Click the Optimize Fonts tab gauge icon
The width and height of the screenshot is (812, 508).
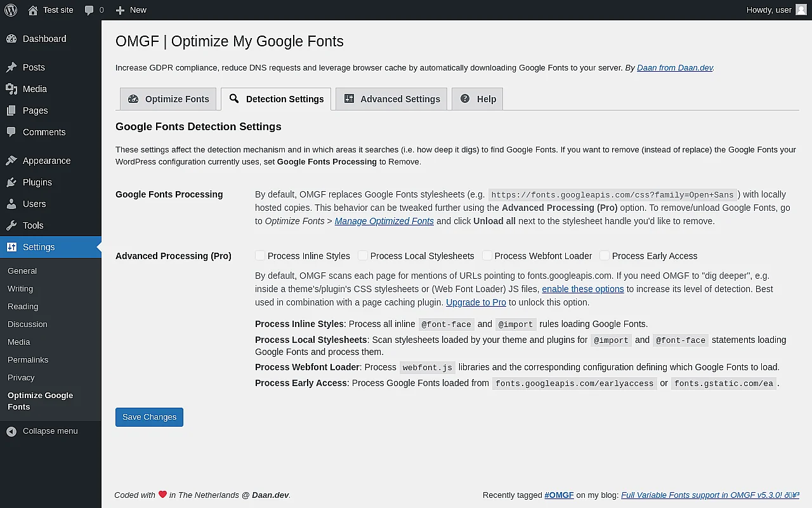tap(133, 99)
